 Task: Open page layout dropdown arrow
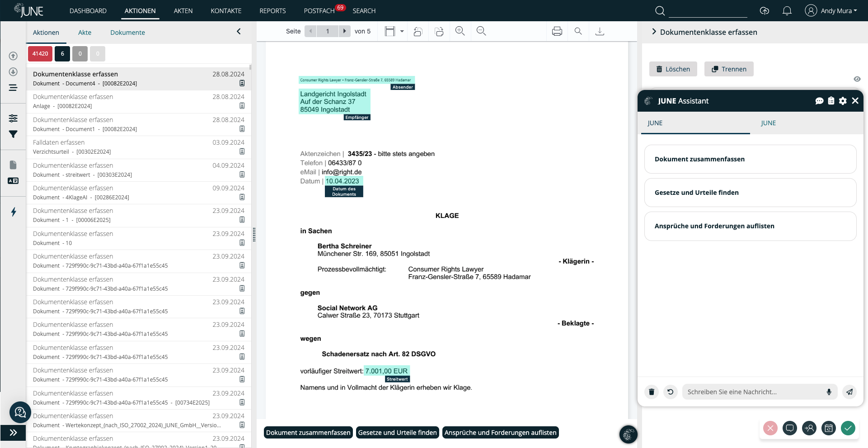[x=402, y=31]
